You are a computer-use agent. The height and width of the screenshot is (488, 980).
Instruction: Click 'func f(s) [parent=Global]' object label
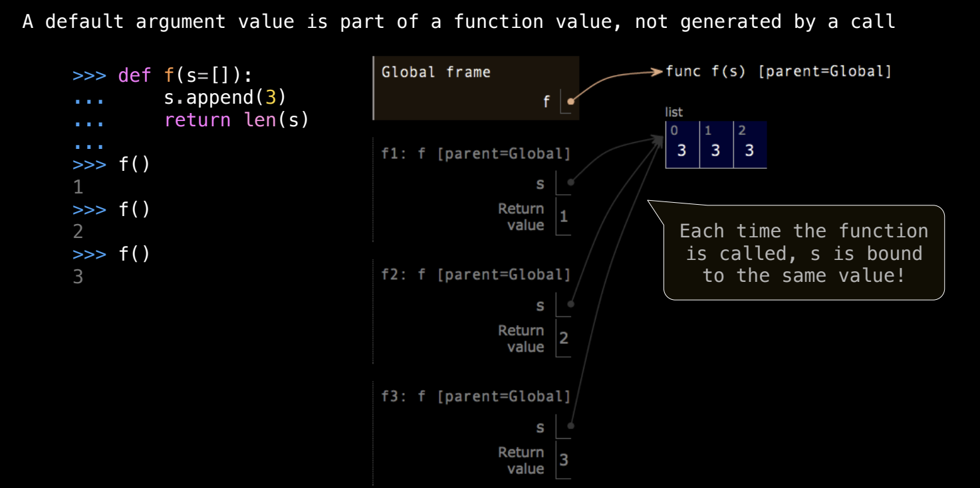[x=779, y=71]
